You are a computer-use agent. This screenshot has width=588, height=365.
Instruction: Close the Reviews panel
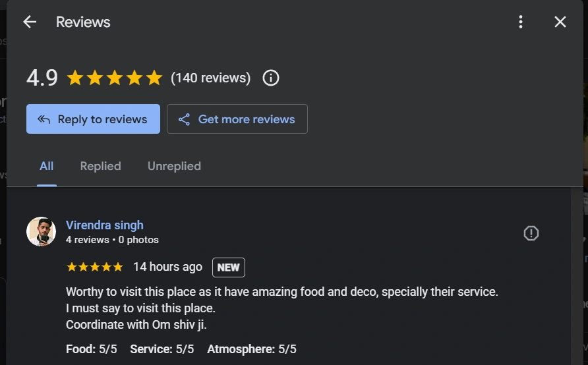click(560, 22)
